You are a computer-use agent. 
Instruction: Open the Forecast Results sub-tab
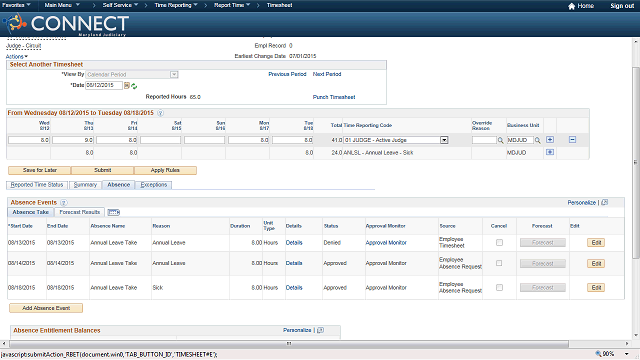point(80,212)
